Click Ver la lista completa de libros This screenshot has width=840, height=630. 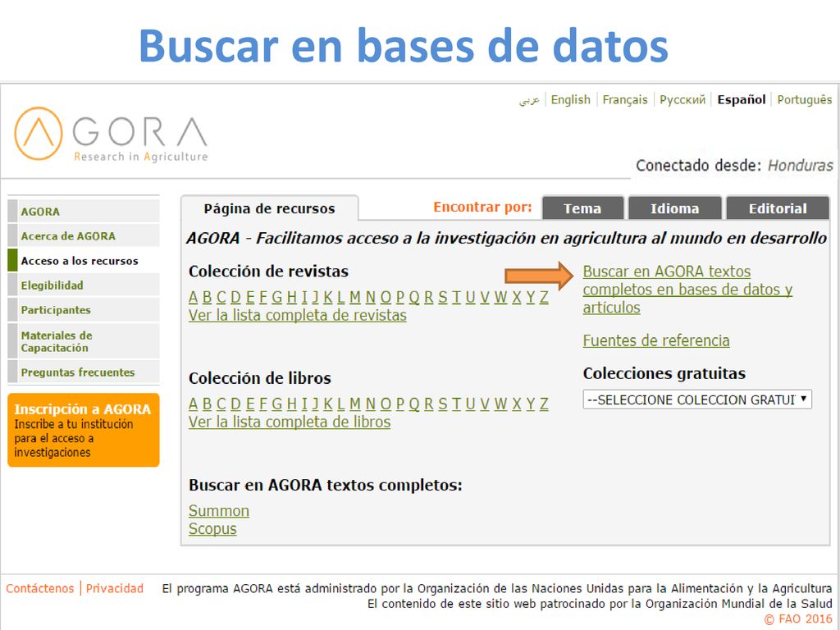pos(290,422)
